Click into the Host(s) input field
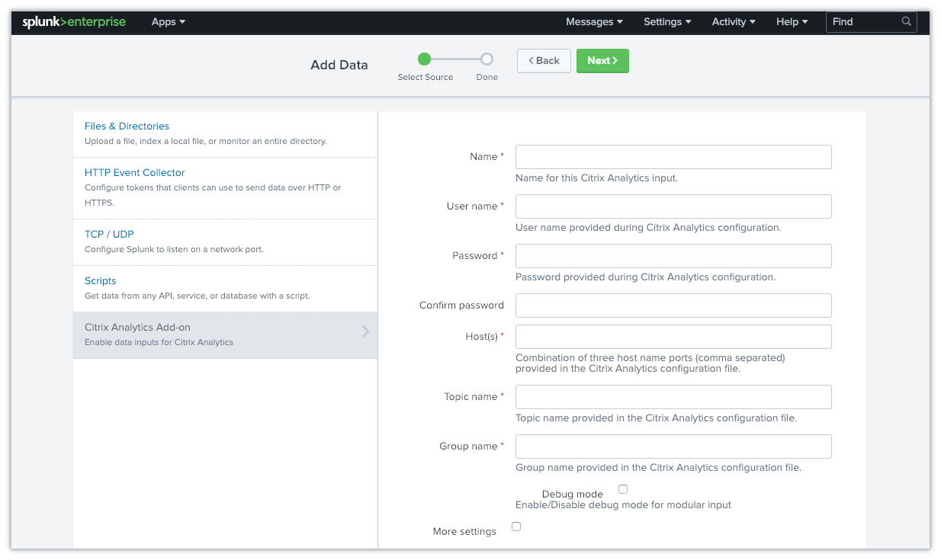 pos(673,337)
